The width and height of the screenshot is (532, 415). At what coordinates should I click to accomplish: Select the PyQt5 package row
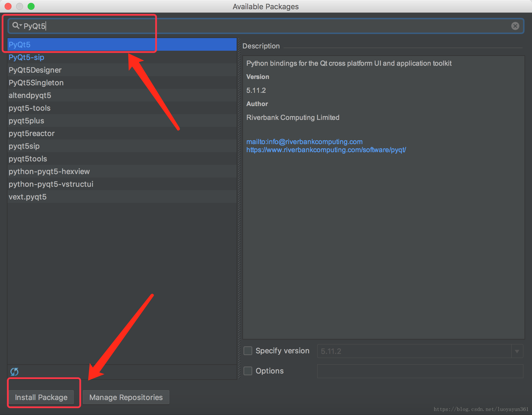click(x=122, y=45)
